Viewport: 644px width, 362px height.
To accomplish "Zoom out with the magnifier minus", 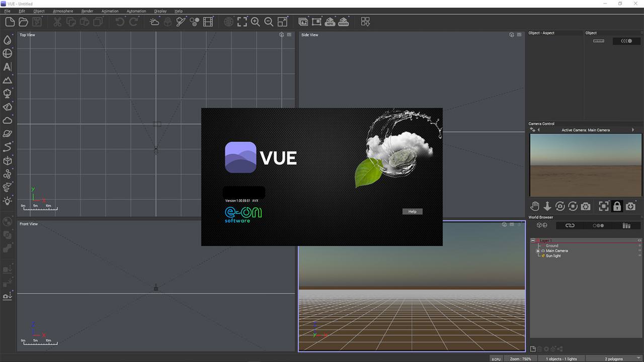I will (269, 22).
